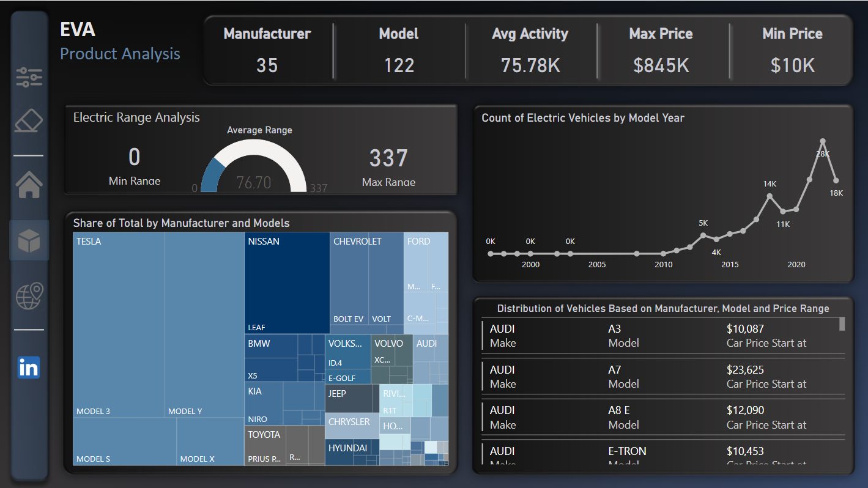
Task: Select the Tesla Model X treemap tile
Action: tap(210, 441)
